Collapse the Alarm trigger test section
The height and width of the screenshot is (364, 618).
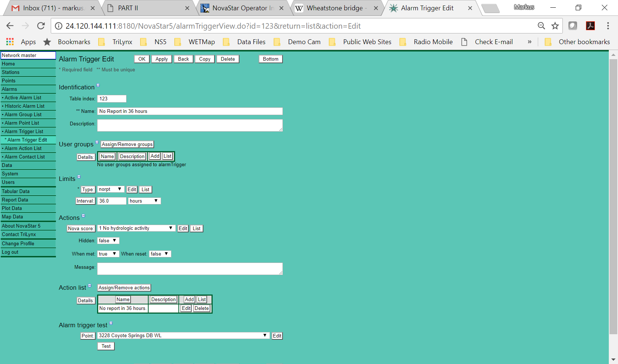pos(111,323)
